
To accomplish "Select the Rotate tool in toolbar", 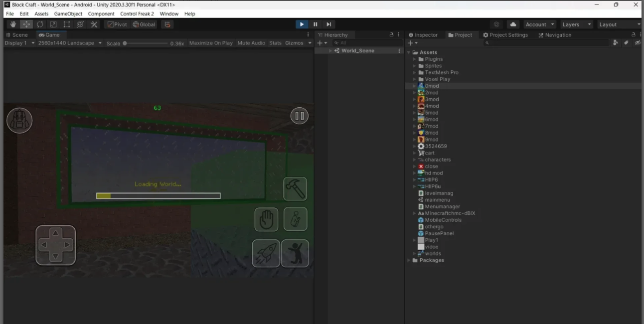I will coord(40,24).
